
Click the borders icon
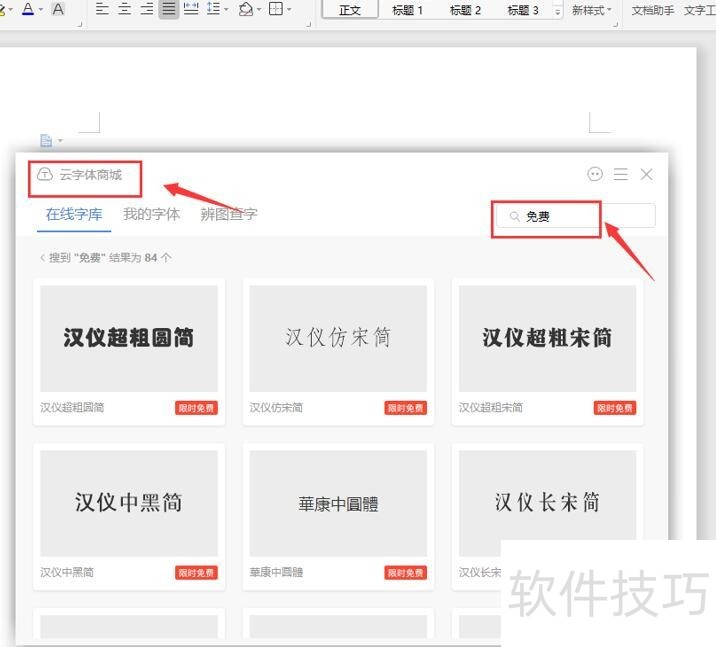(276, 9)
